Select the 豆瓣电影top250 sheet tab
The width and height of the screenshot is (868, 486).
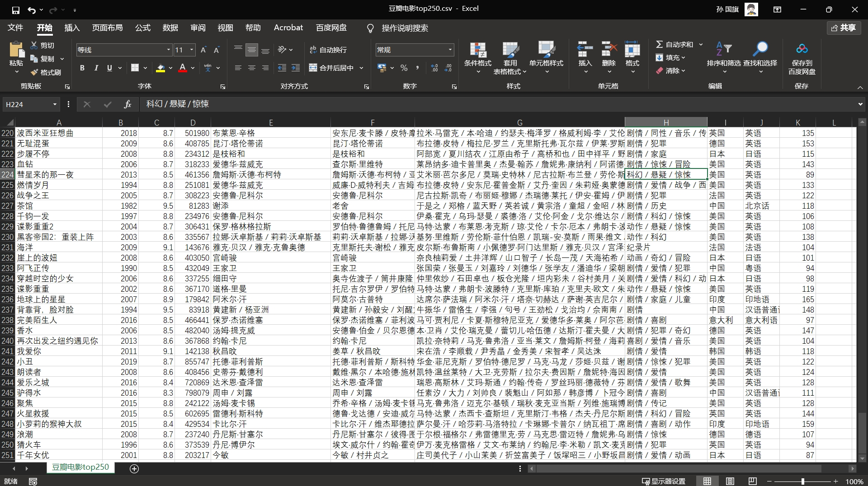[80, 467]
